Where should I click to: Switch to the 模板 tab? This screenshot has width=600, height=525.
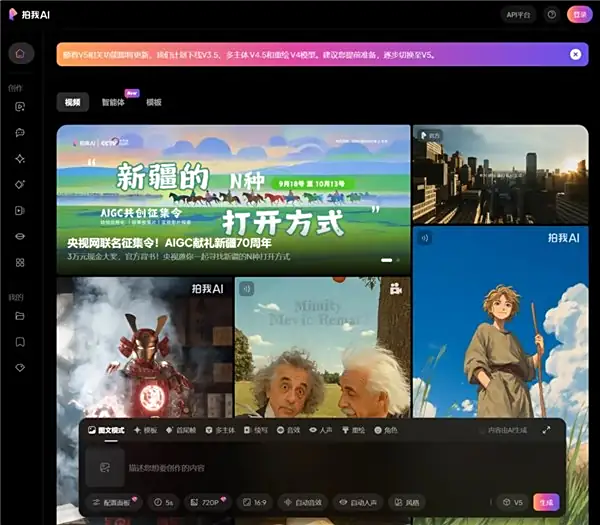[153, 102]
